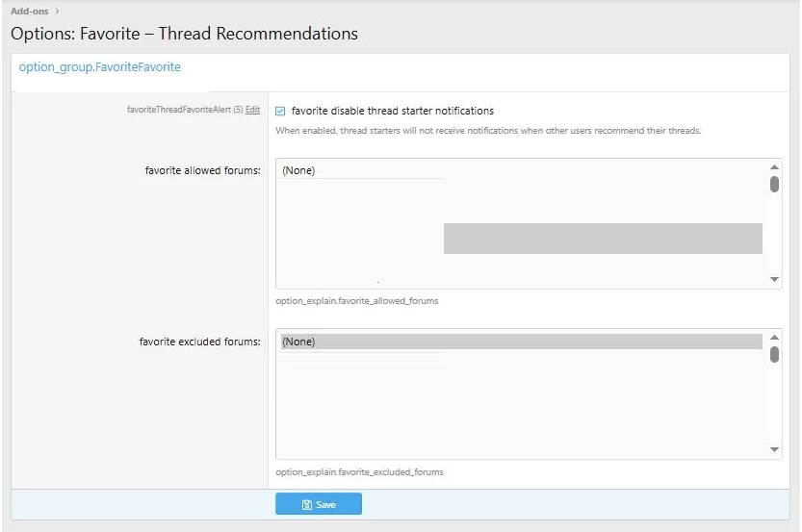Click the up arrow of the excluded forums scrollbar
The height and width of the screenshot is (532, 802).
(774, 338)
